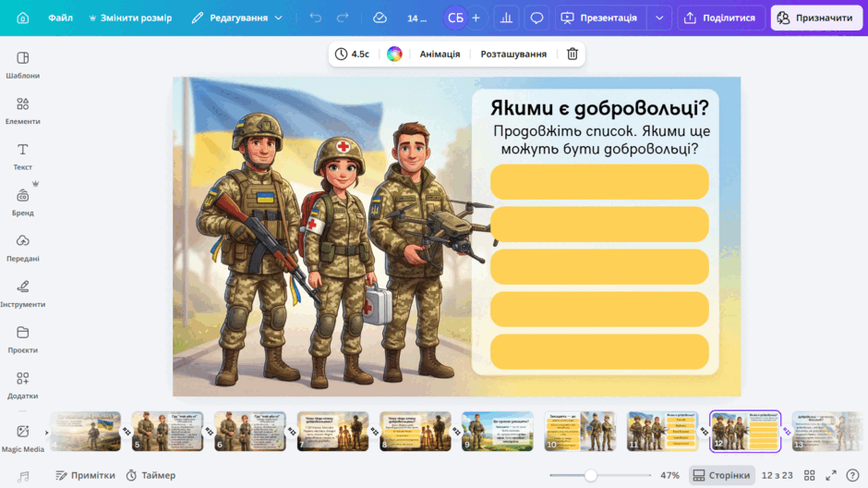Expand the page thumbnails scroll arrow
The height and width of the screenshot is (488, 868).
click(46, 432)
